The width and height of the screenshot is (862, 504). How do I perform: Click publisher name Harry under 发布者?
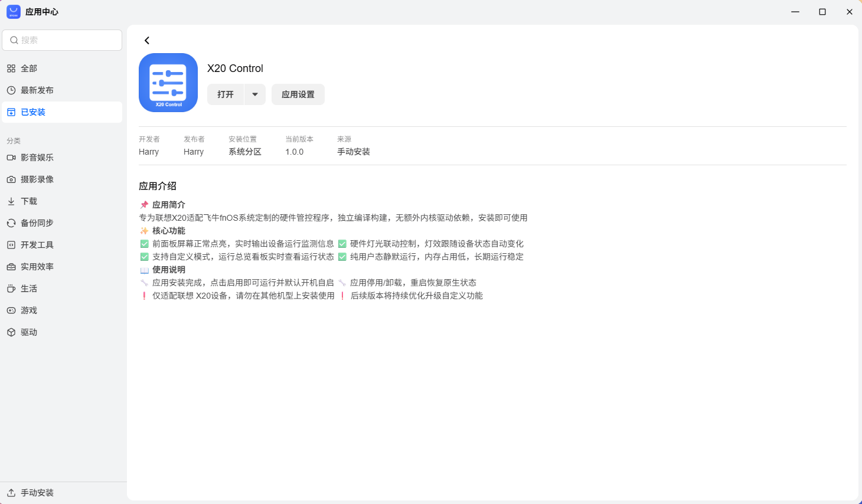(194, 152)
